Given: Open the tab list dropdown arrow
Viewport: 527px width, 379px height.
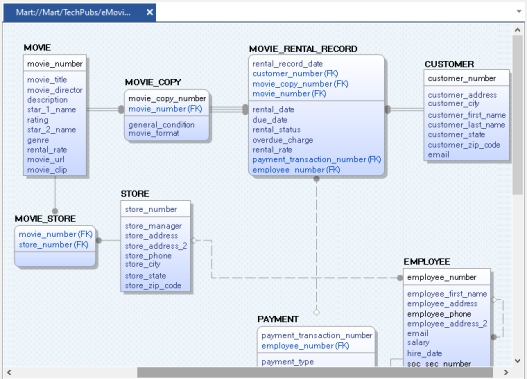Looking at the screenshot, I should [x=519, y=11].
